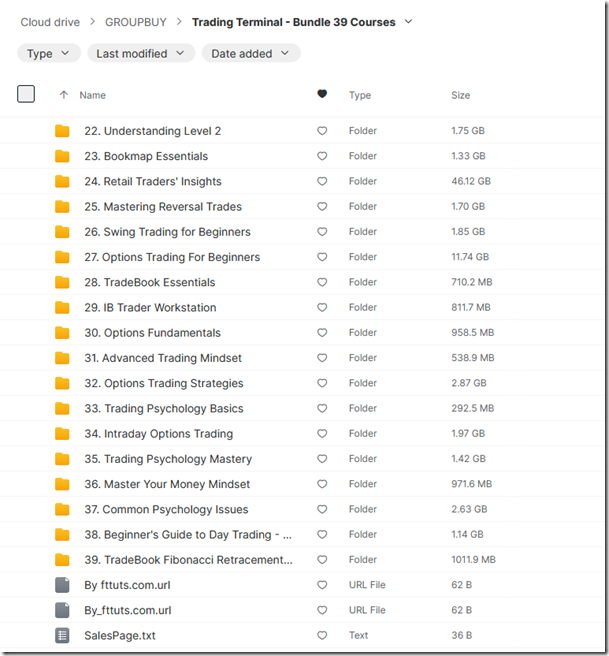The image size is (609, 656).
Task: Open folder icon of 30. Options Fundamentals
Action: [x=62, y=333]
